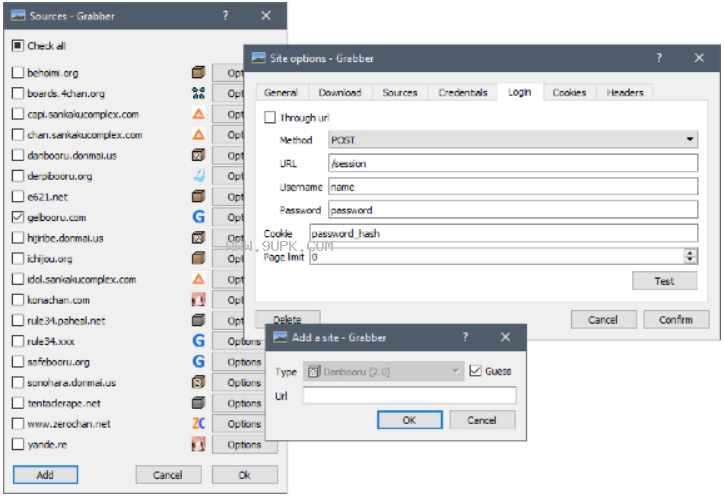Click the Cookie field with password_hash

point(504,233)
